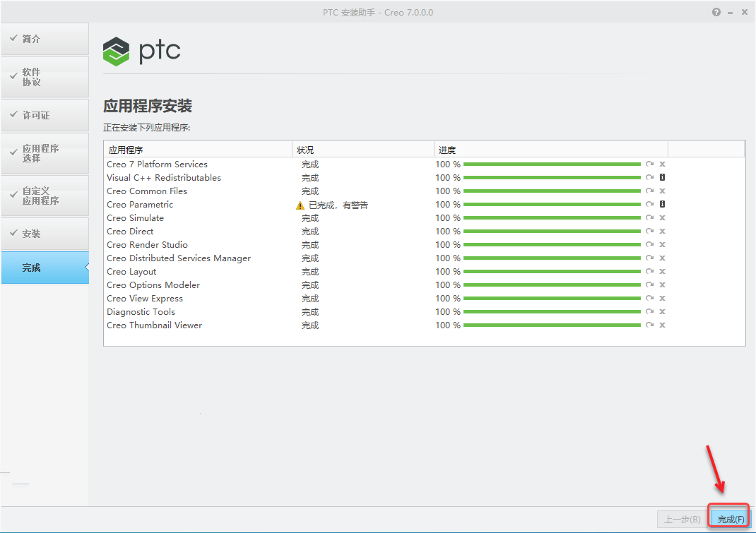The image size is (756, 533).
Task: Select the 完成 step in sidebar
Action: 45,268
